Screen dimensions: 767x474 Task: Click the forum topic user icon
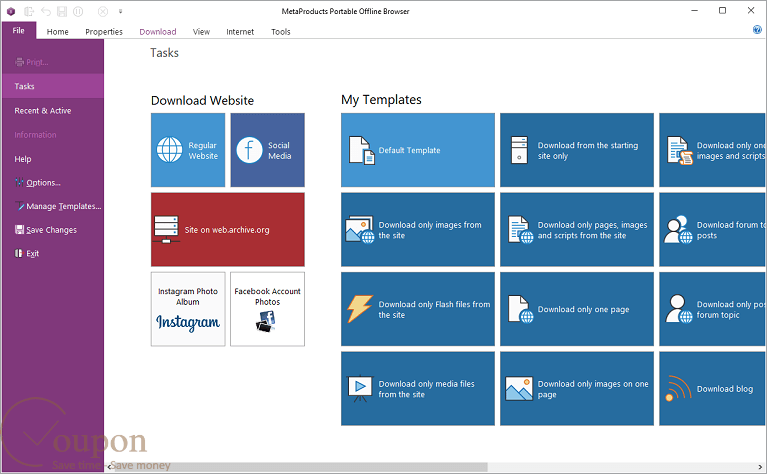678,309
